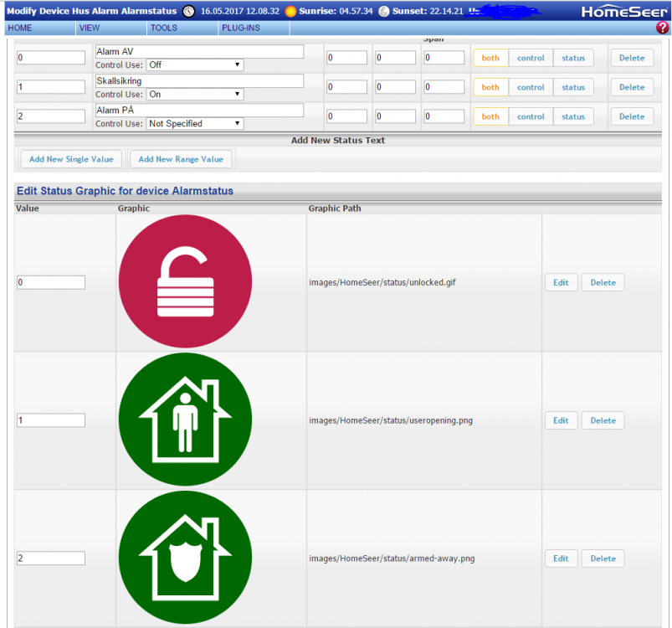Viewport: 672px width, 628px height.
Task: Click the sunrise sun icon
Action: [x=290, y=11]
